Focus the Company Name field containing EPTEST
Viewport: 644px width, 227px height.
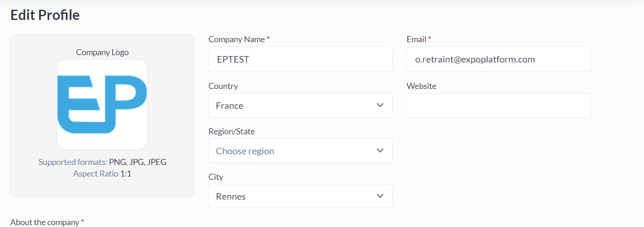300,59
